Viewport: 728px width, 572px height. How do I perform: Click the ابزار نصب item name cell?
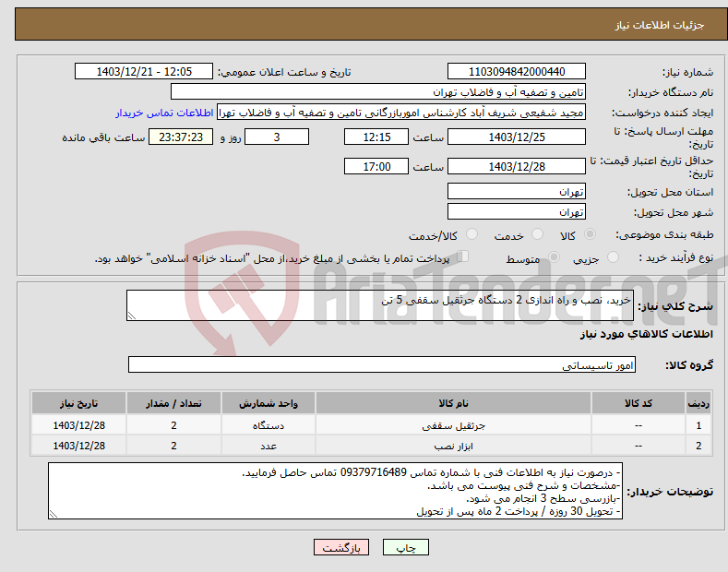tap(453, 446)
